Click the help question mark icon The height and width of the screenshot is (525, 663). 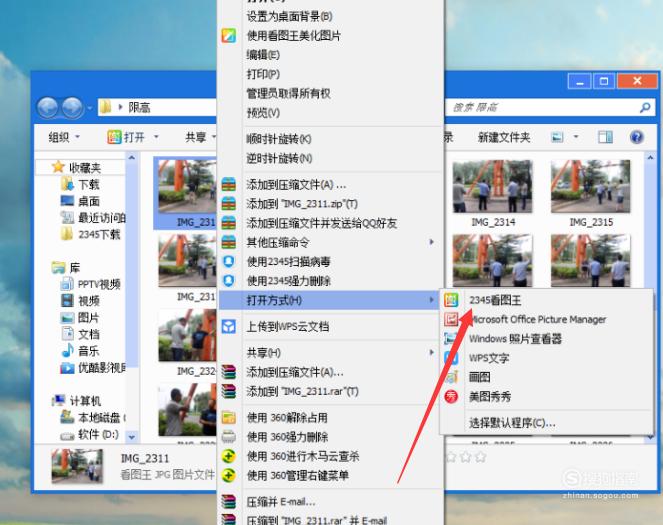(x=636, y=137)
